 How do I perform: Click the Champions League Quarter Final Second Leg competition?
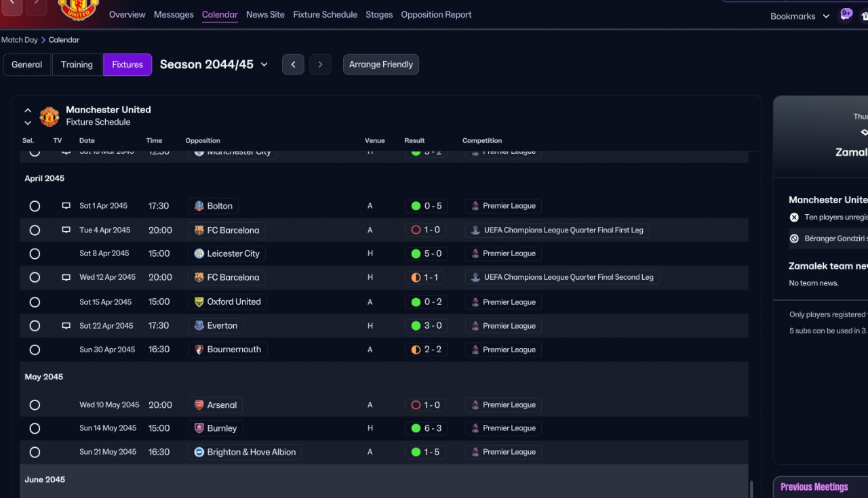coord(562,277)
